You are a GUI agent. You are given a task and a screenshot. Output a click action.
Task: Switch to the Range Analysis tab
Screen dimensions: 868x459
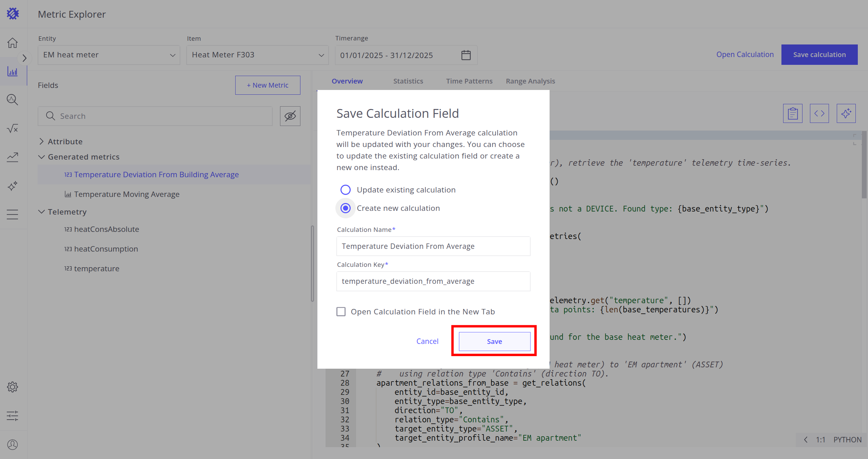click(530, 81)
